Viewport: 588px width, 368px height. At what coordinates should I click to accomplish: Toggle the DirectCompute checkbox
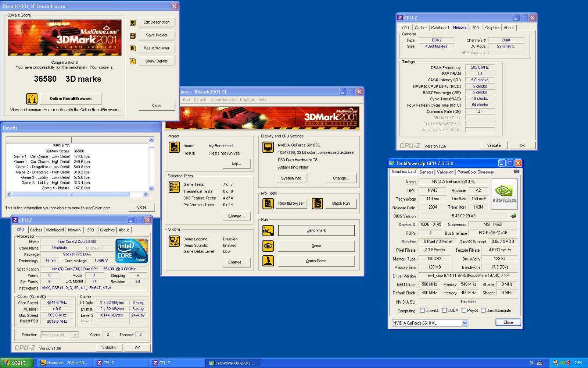[x=483, y=311]
